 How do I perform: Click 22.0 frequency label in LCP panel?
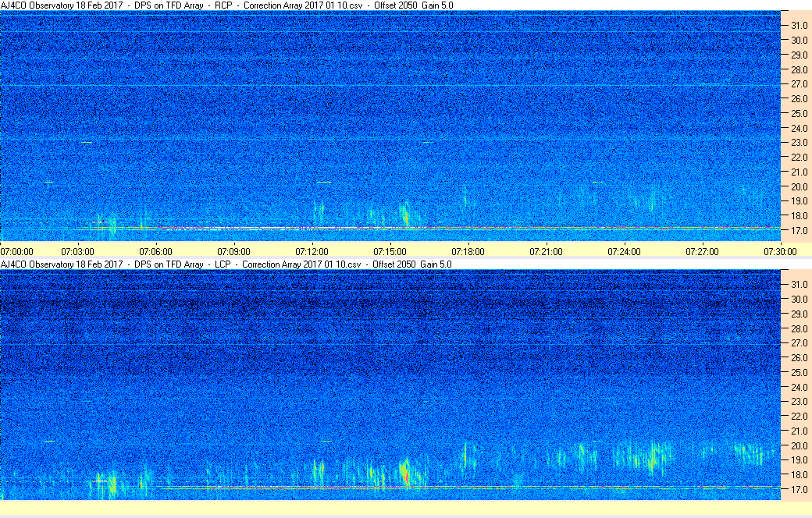pyautogui.click(x=799, y=416)
